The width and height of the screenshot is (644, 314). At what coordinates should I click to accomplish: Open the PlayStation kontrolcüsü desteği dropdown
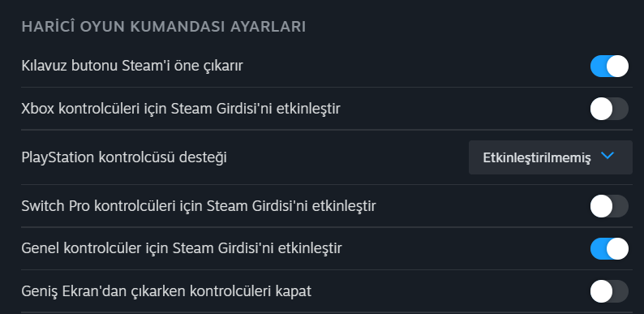click(x=551, y=157)
